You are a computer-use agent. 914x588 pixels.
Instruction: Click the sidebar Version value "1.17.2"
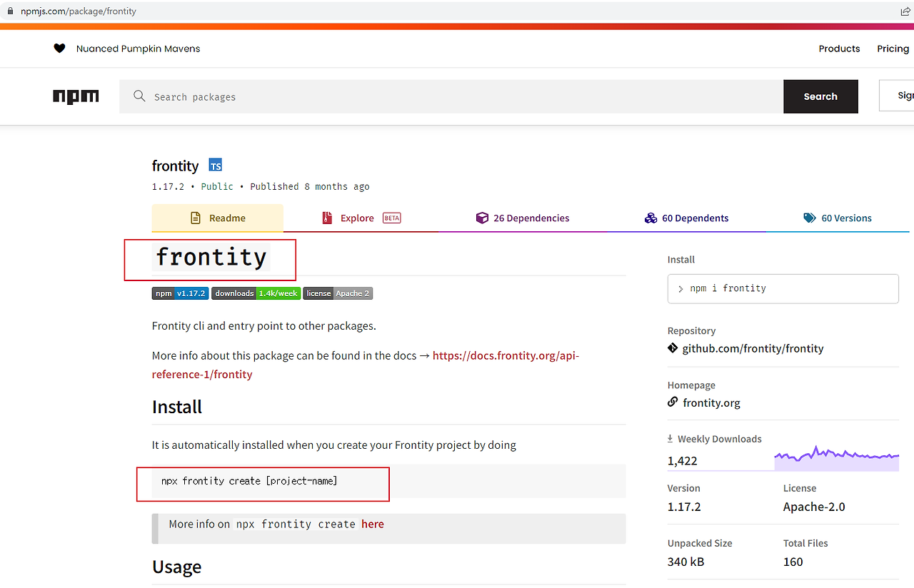coord(684,507)
